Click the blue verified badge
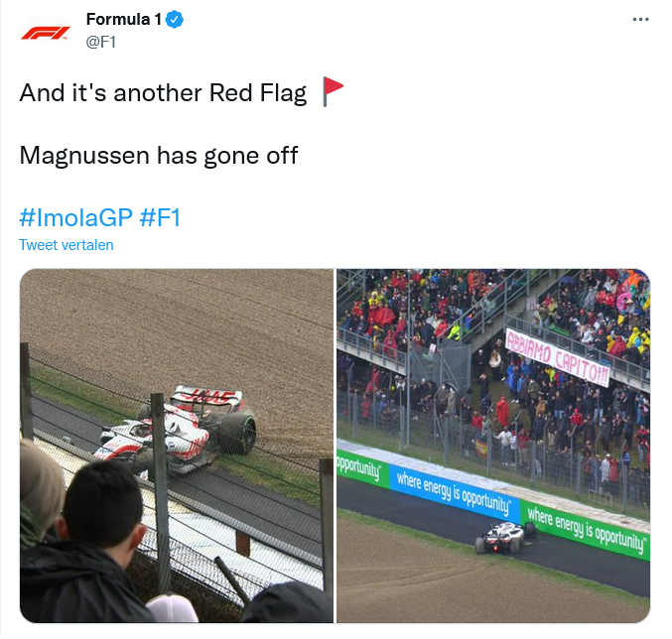This screenshot has width=672, height=639. (x=175, y=20)
